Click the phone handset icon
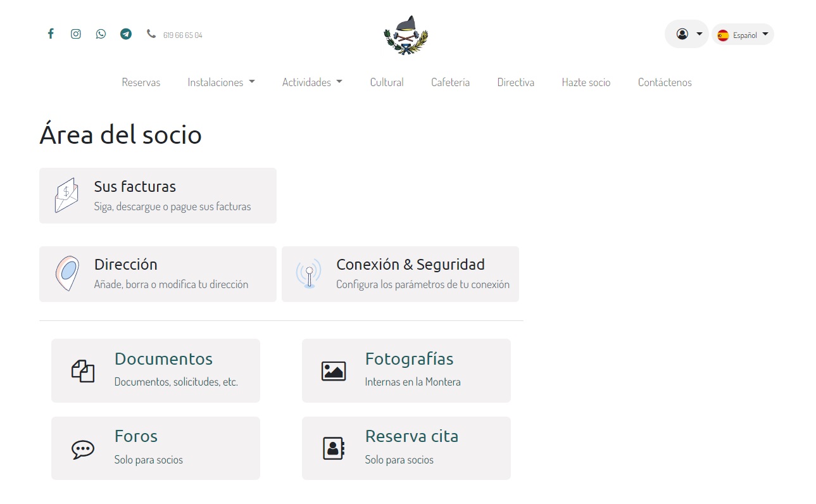Image resolution: width=816 pixels, height=504 pixels. point(151,34)
